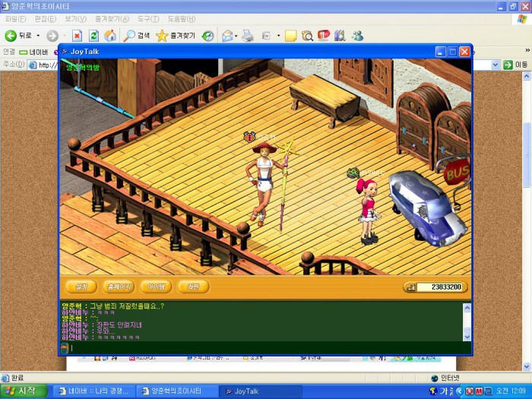Click the Search magnifier toolbar icon
The height and width of the screenshot is (399, 532).
pyautogui.click(x=130, y=36)
